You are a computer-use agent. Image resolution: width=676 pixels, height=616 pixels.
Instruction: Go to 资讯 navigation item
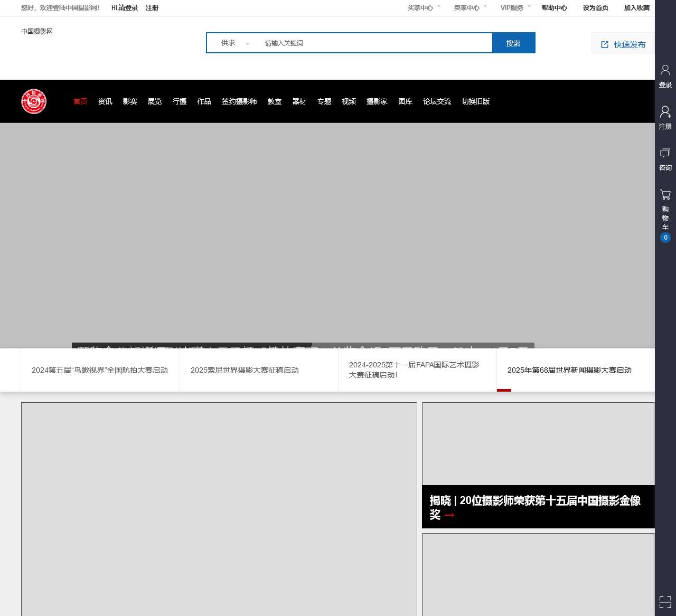(x=105, y=101)
